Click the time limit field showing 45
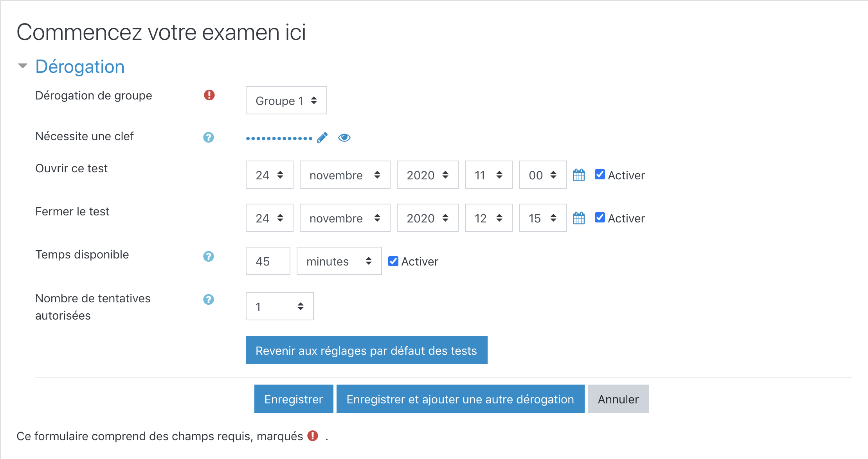The image size is (868, 459). pos(268,261)
